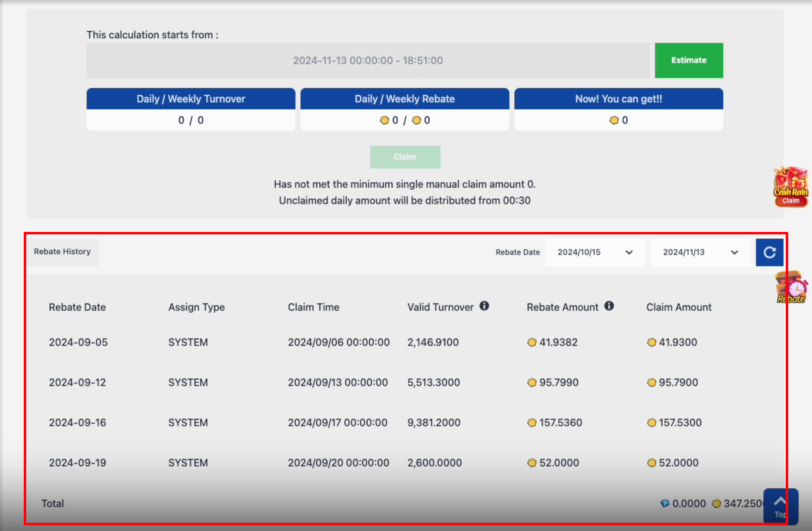Click the Valid Turnover info icon

[x=484, y=306]
